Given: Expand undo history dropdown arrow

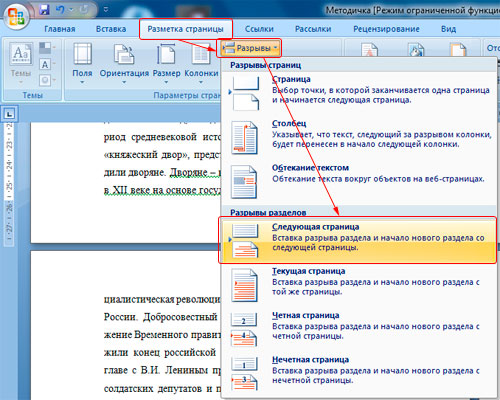Looking at the screenshot, I should (71, 10).
